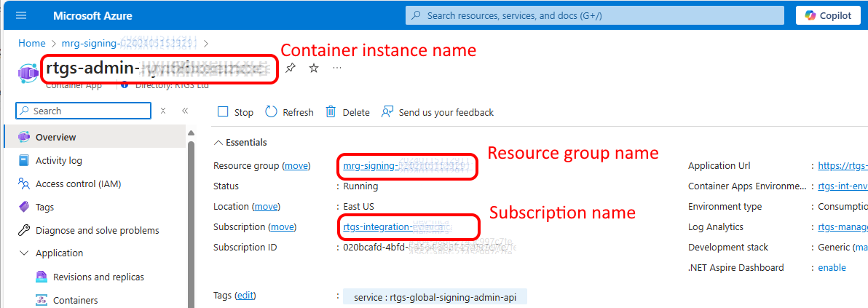
Task: Open the more options ellipsis in title
Action: click(x=337, y=68)
